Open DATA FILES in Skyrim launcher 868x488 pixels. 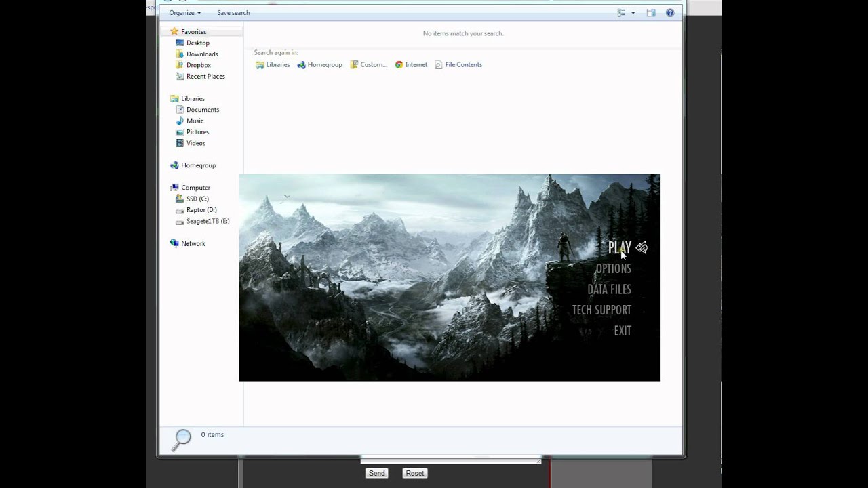tap(609, 289)
